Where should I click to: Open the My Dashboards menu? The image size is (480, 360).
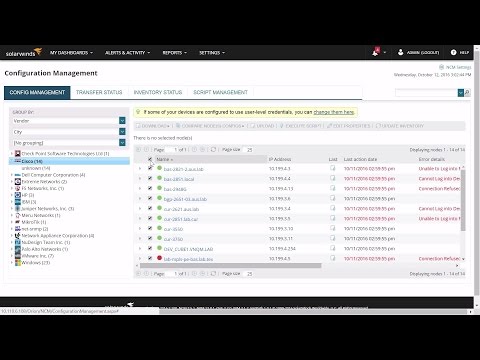tap(71, 53)
